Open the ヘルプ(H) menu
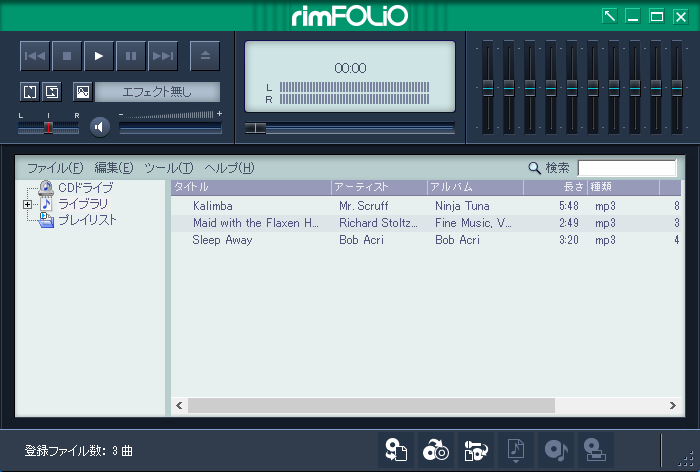The image size is (700, 472). point(229,168)
